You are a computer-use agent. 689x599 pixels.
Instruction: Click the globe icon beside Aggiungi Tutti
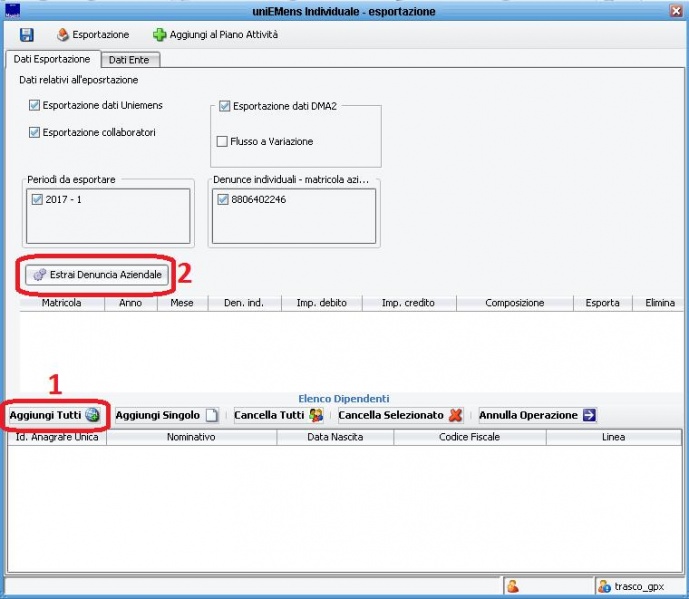92,415
